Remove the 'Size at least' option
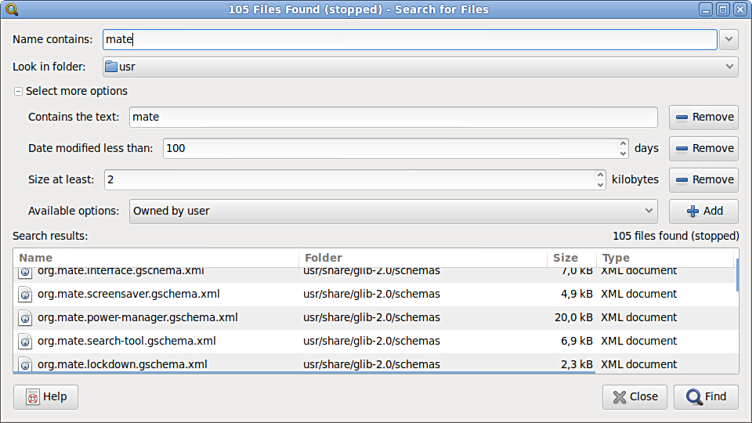 [703, 180]
